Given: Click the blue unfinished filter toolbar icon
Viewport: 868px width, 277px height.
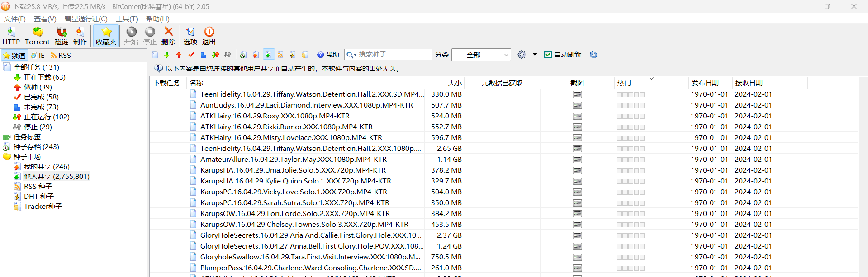Looking at the screenshot, I should click(x=204, y=55).
